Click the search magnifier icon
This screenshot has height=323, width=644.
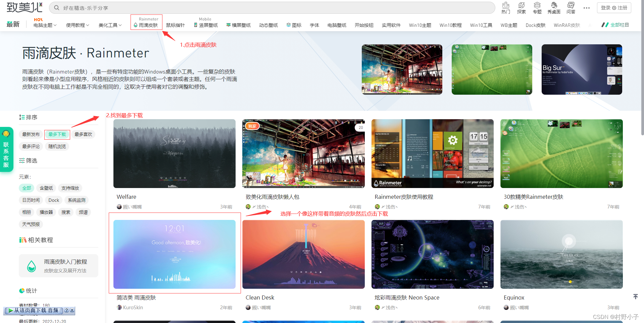(x=56, y=7)
